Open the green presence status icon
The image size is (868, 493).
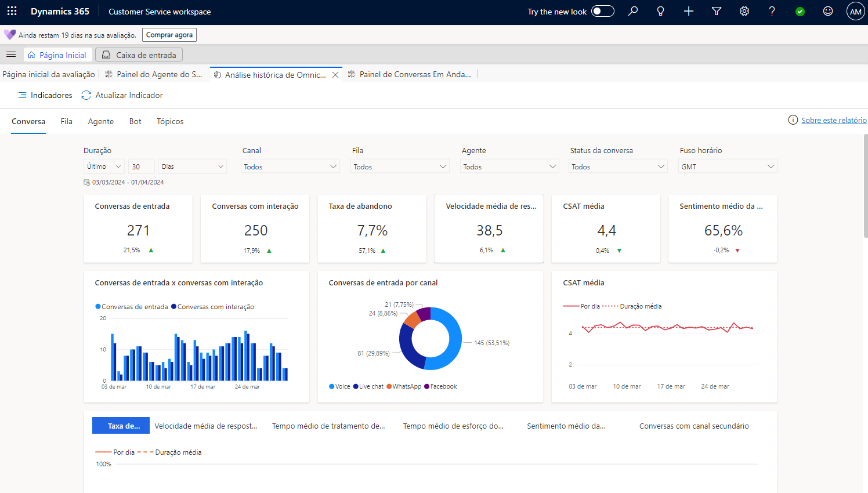[800, 12]
